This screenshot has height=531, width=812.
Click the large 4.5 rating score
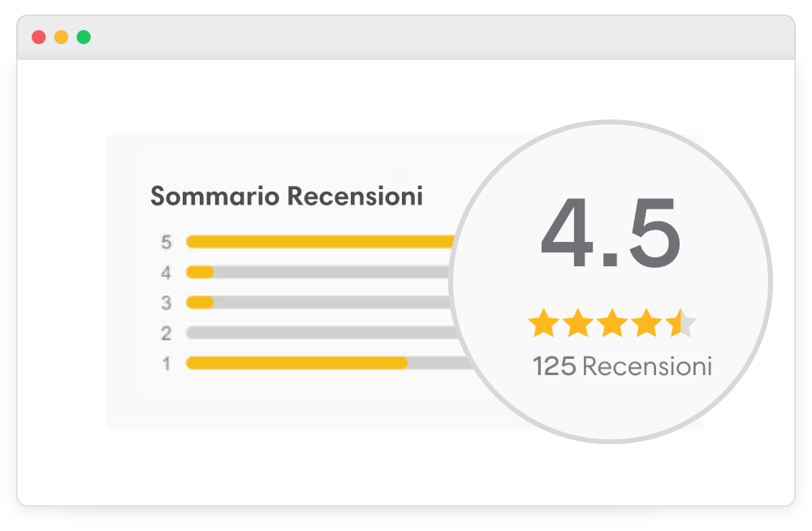click(x=611, y=235)
